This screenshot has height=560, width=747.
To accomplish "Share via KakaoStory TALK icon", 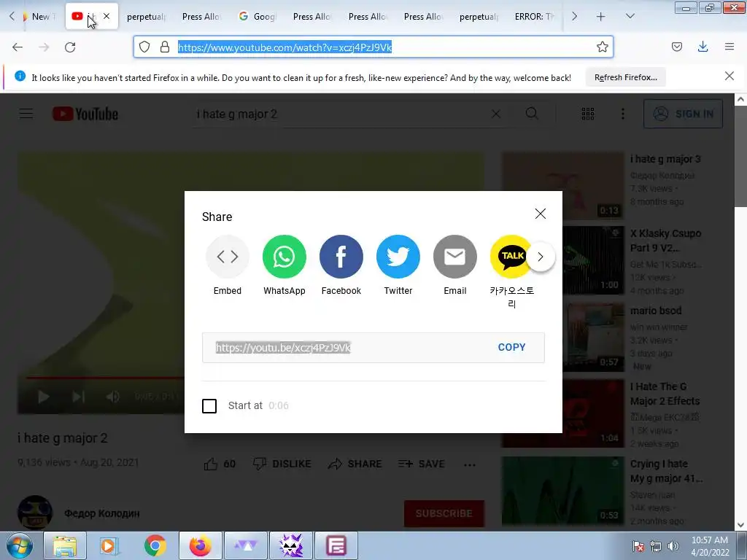I will pyautogui.click(x=511, y=257).
